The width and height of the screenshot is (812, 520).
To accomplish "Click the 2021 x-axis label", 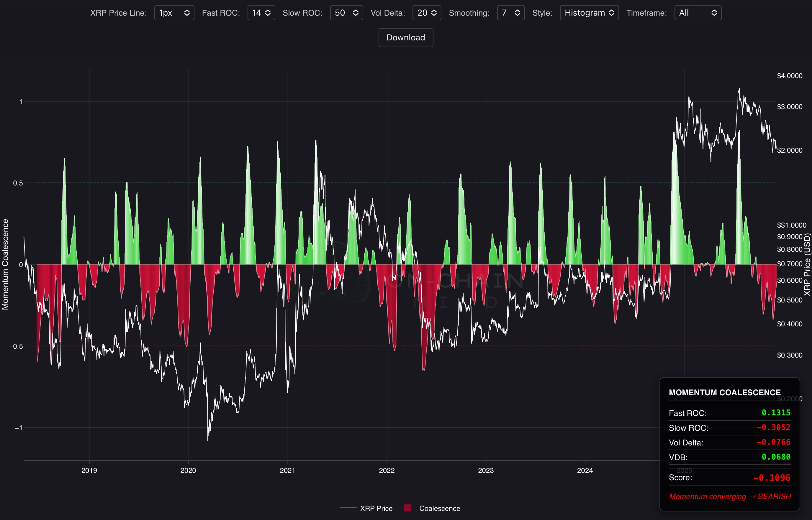I will click(287, 470).
